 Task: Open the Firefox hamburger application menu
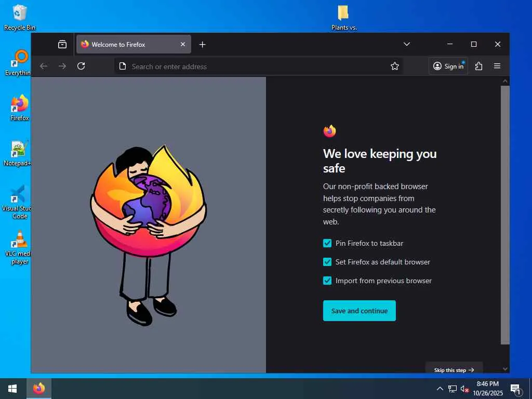497,66
